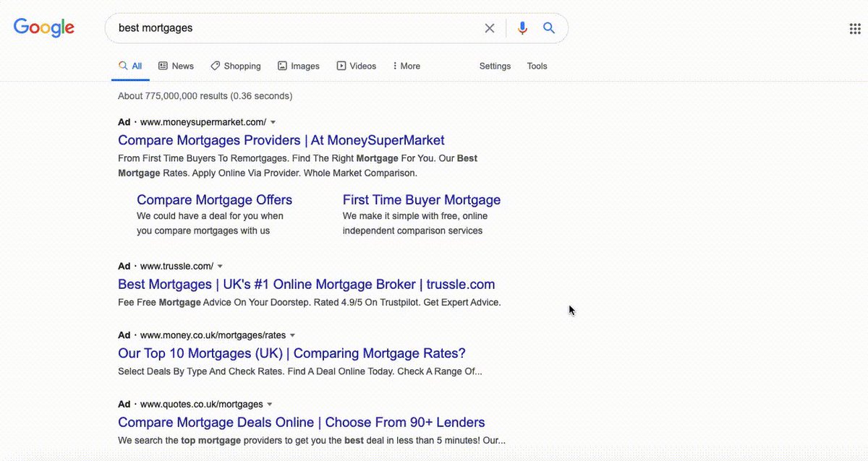The image size is (868, 461).
Task: Switch to the Shopping tab
Action: (x=236, y=66)
